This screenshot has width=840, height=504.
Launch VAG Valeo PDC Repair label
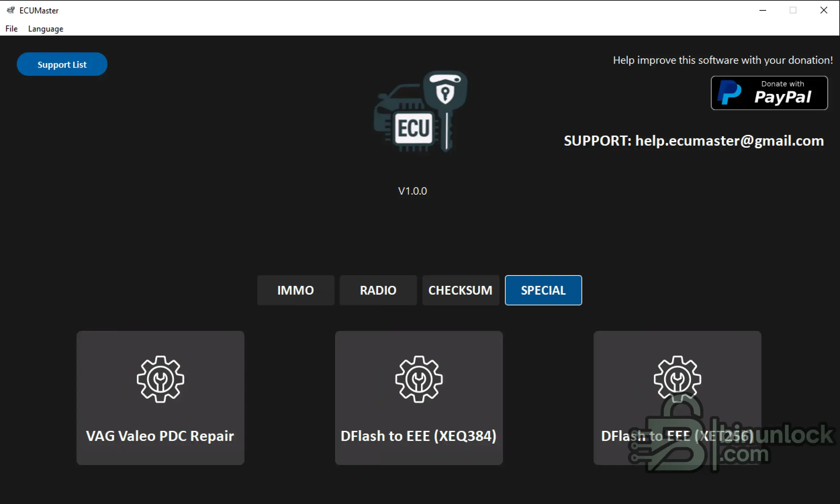point(160,436)
